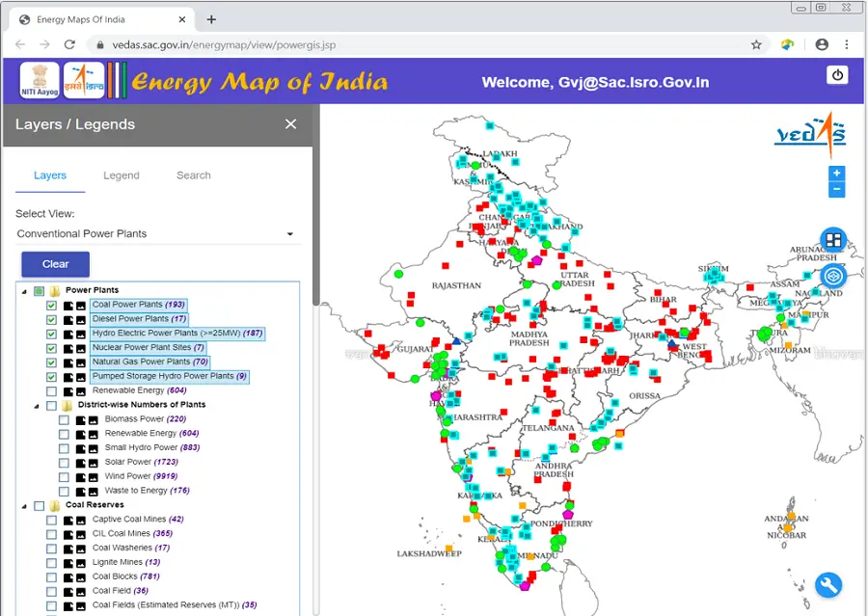This screenshot has width=868, height=616.
Task: Click the power logout icon in header
Action: click(837, 75)
